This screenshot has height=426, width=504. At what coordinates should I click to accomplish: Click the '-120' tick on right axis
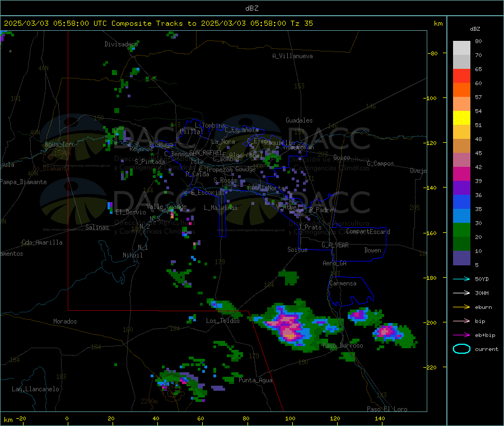pyautogui.click(x=431, y=143)
